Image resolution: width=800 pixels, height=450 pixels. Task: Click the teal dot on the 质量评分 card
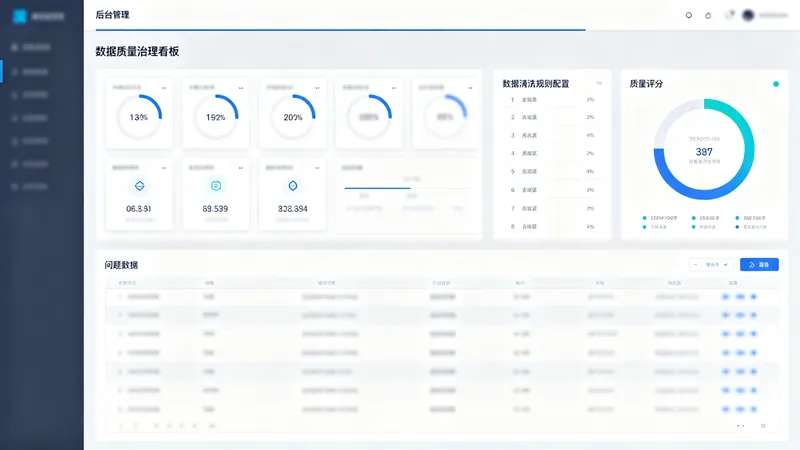click(x=776, y=84)
